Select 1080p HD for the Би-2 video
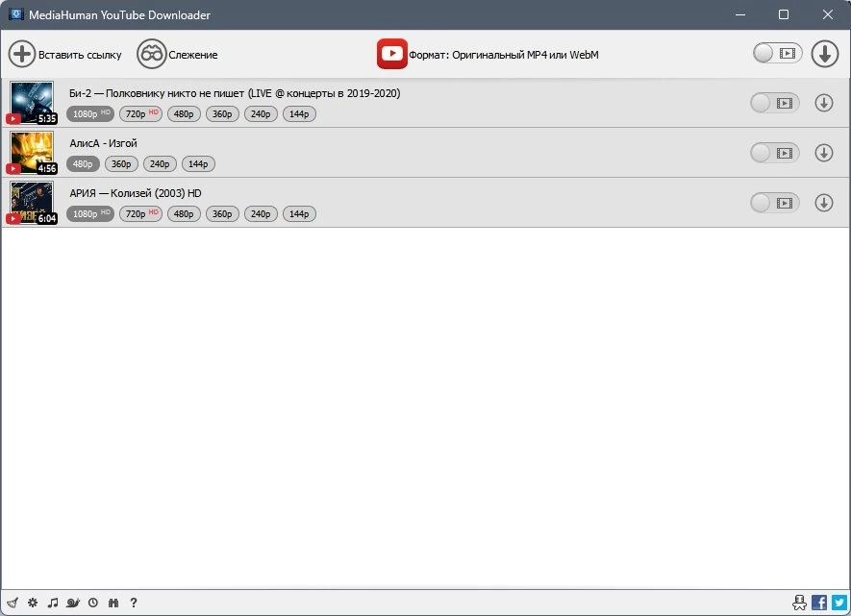 click(90, 113)
